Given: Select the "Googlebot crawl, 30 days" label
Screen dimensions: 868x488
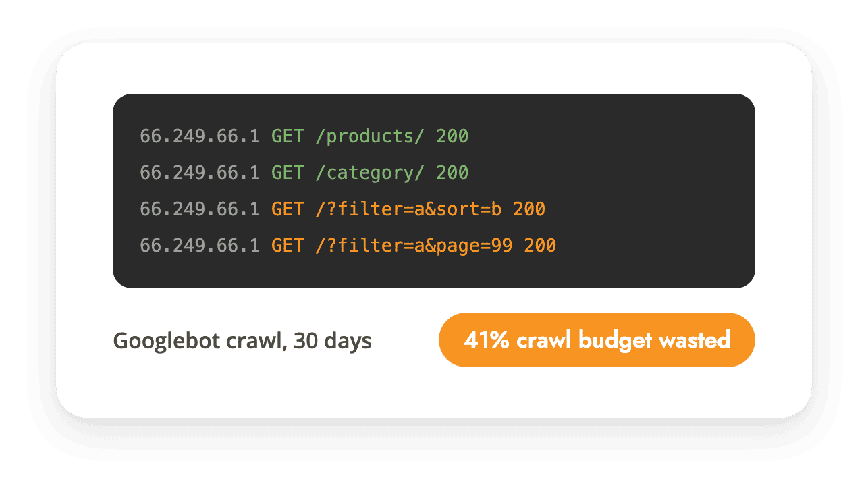Looking at the screenshot, I should pos(242,341).
